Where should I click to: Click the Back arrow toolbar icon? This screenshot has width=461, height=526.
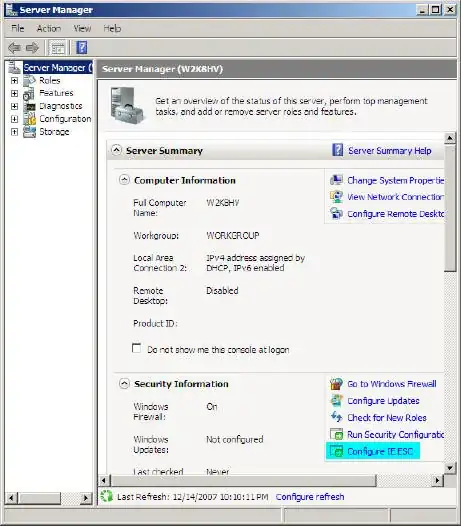click(14, 48)
